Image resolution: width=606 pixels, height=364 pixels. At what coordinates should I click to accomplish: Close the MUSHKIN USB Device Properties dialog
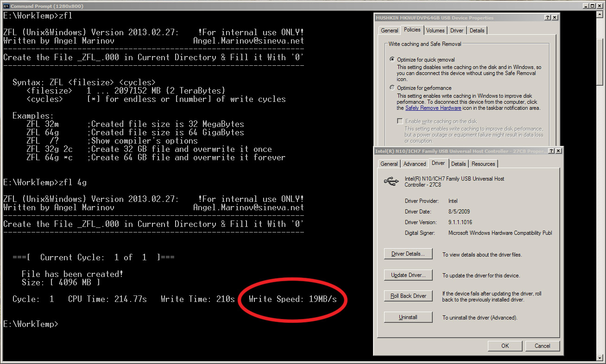tap(555, 18)
